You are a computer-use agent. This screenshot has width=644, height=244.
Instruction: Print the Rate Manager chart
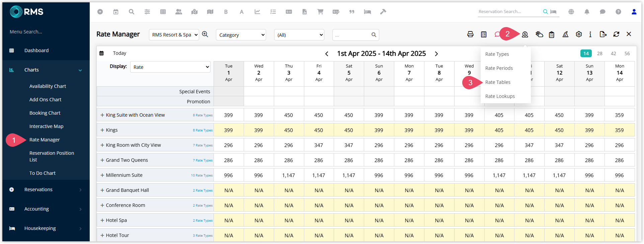(x=470, y=34)
